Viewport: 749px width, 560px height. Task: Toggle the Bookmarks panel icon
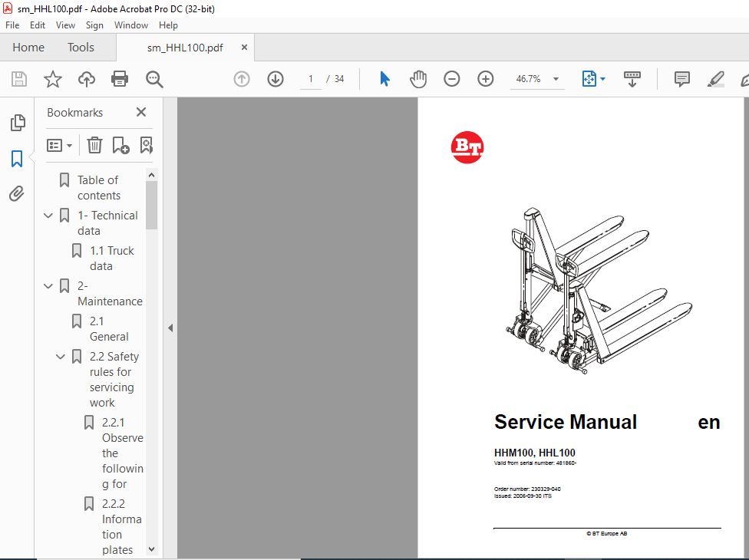click(17, 159)
